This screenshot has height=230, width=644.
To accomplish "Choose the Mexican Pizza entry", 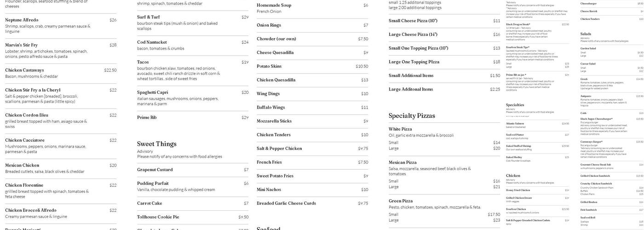I will 402,162.
